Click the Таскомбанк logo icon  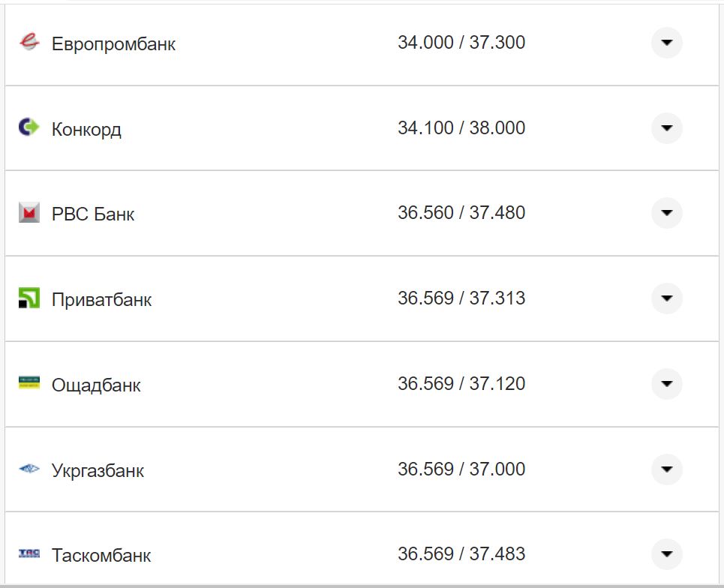coord(29,554)
